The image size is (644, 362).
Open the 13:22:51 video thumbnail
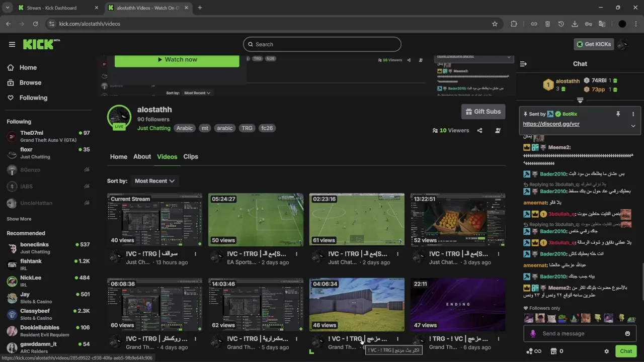coord(458,220)
